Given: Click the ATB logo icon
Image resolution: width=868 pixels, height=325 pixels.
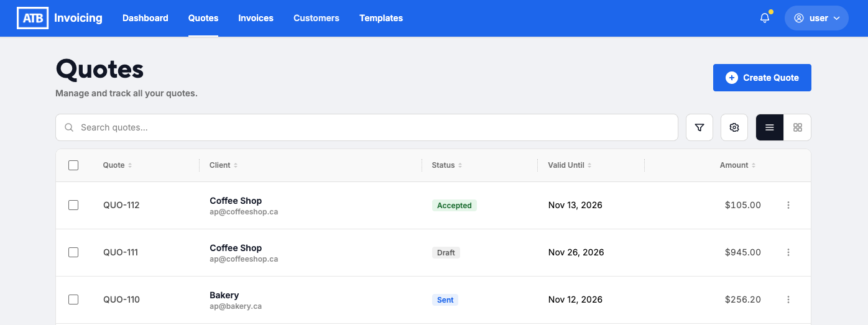Looking at the screenshot, I should pos(32,18).
